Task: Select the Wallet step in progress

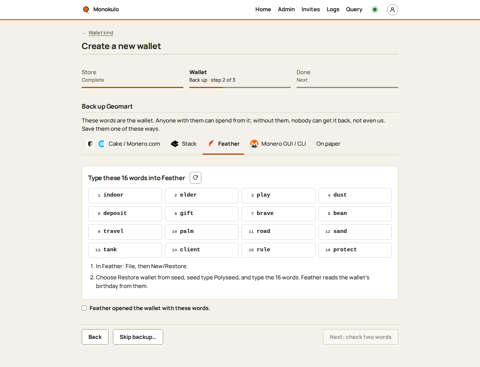Action: tap(240, 78)
